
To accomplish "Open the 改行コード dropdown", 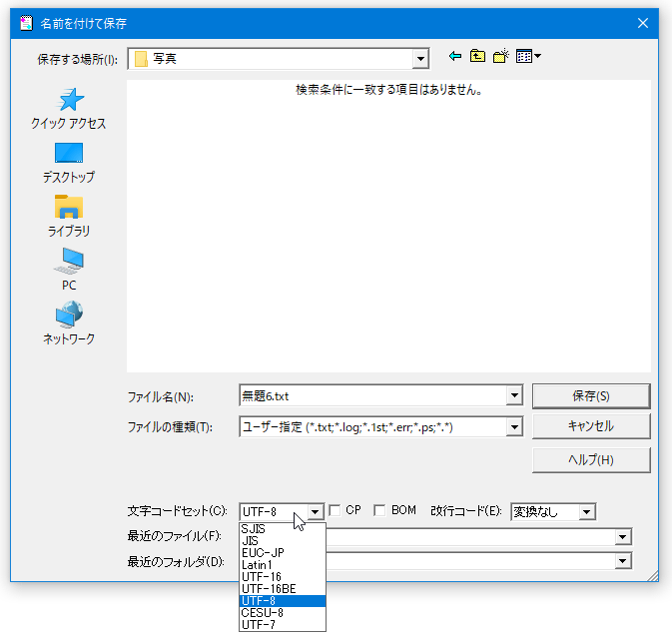I will point(587,512).
